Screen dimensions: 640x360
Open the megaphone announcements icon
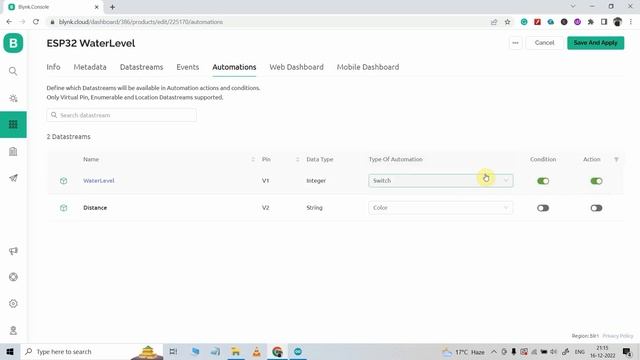point(13,251)
